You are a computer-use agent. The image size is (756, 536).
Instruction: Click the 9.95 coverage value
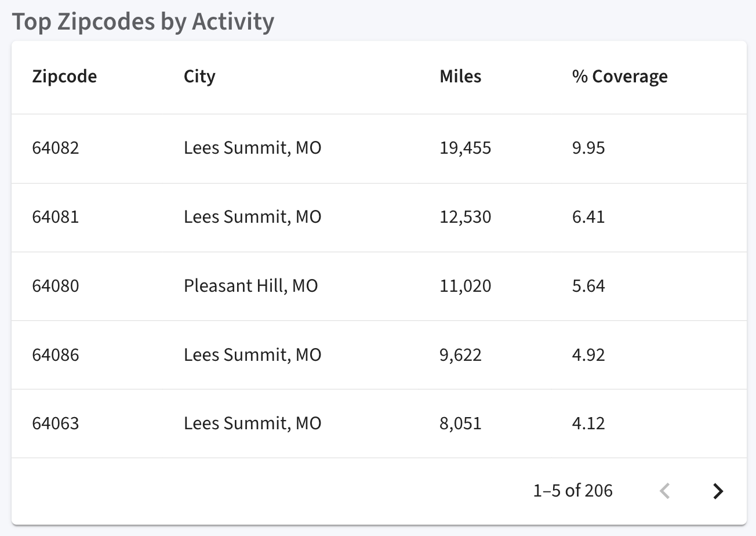tap(588, 148)
